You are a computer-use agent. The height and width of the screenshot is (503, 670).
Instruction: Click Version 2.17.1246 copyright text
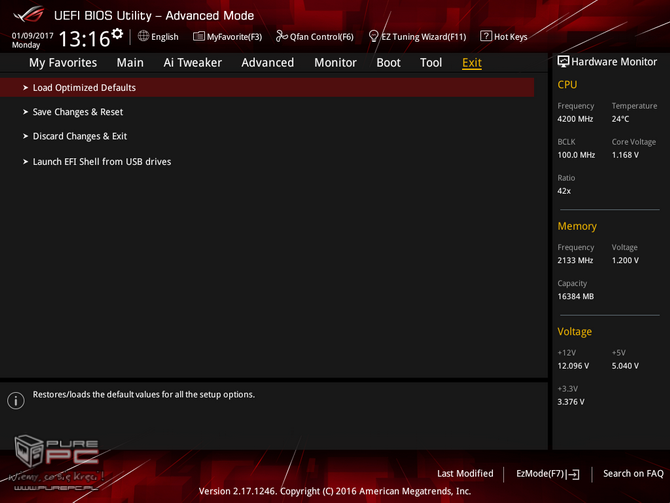[x=335, y=491]
